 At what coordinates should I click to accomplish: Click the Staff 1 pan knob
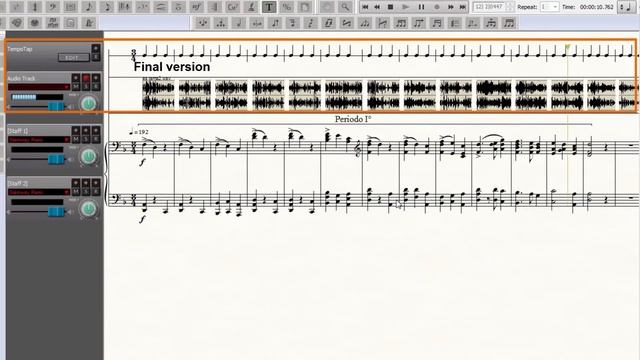(88, 156)
